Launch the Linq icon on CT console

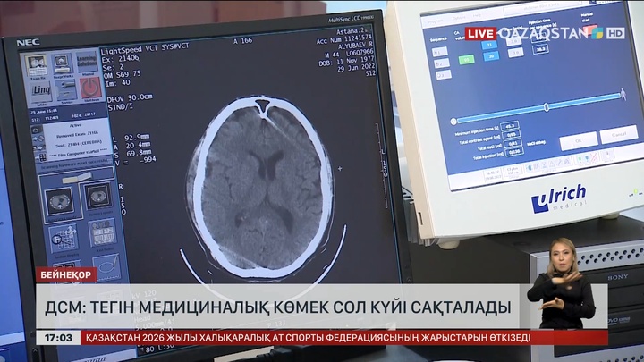coord(41,90)
